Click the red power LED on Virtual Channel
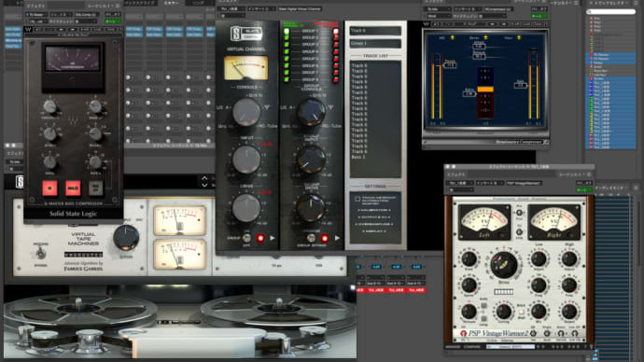 (x=260, y=238)
